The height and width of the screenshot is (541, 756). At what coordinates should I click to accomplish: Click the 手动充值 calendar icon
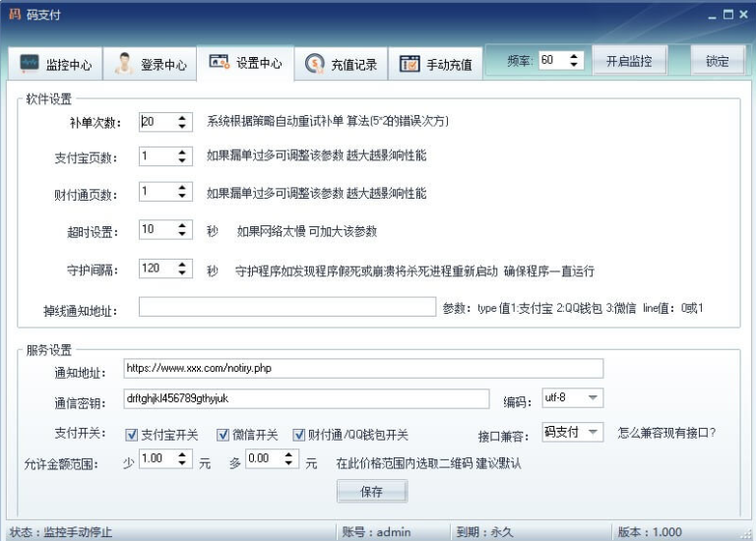click(409, 64)
